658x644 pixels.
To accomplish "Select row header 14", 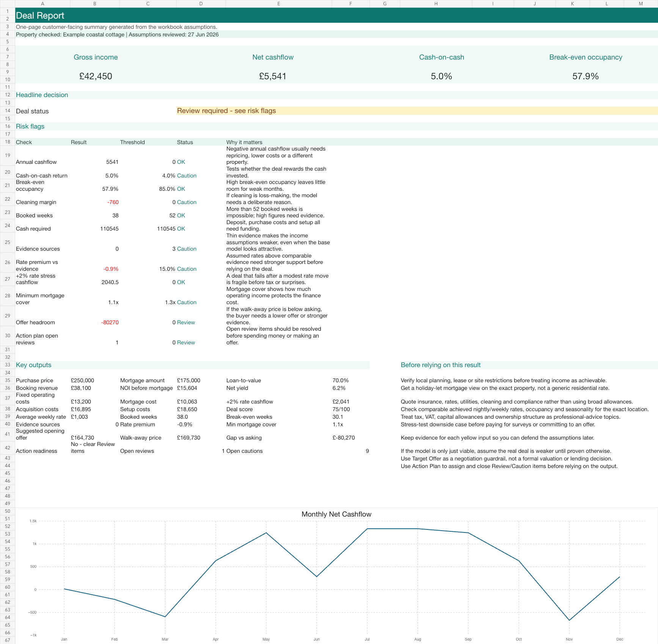I will (x=7, y=111).
